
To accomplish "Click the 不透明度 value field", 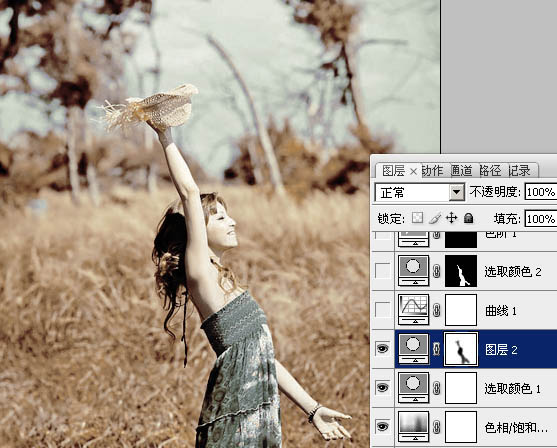I will [x=541, y=192].
